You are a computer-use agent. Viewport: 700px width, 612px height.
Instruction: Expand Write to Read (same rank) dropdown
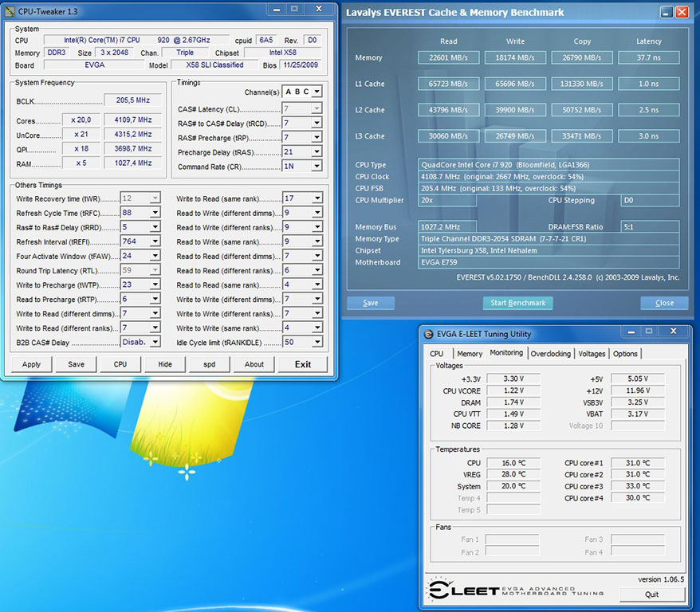tap(317, 198)
